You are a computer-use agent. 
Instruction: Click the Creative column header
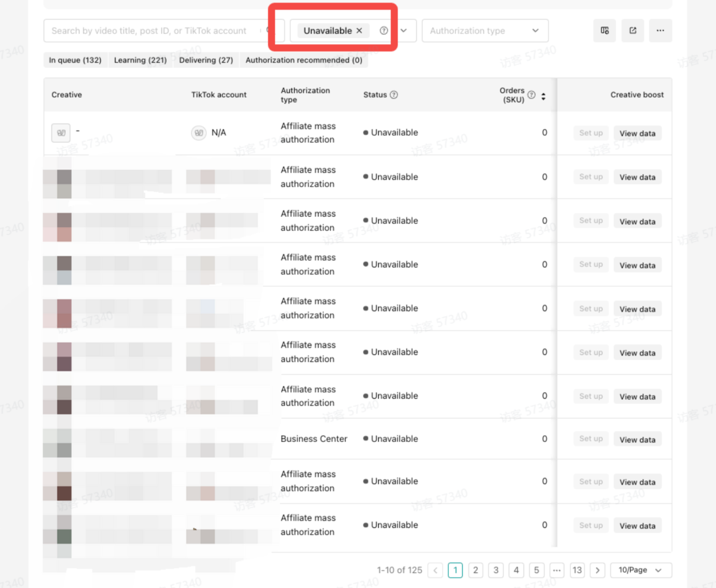[x=67, y=95]
